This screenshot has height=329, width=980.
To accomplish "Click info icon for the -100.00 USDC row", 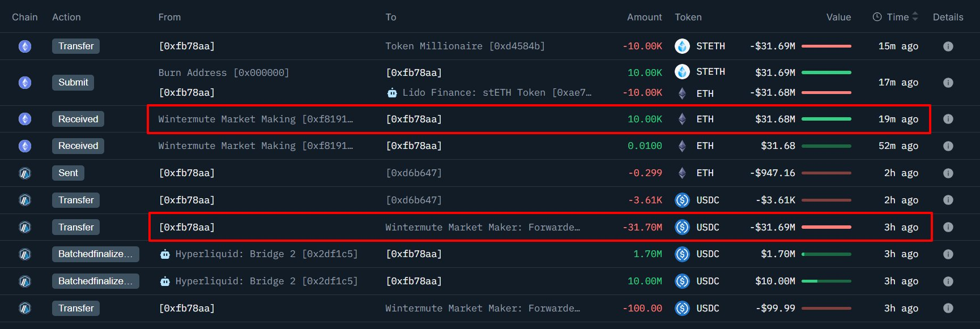I will point(948,309).
